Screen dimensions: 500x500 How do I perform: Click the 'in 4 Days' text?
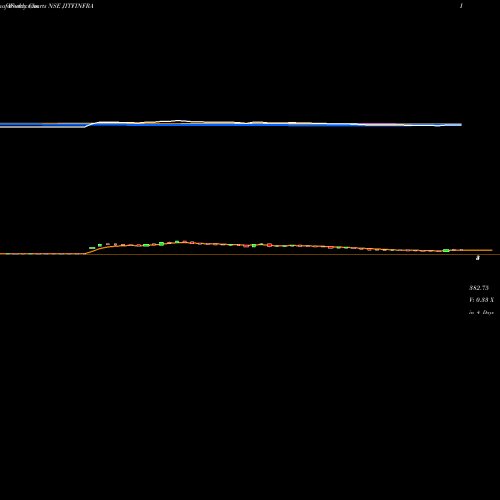481,313
